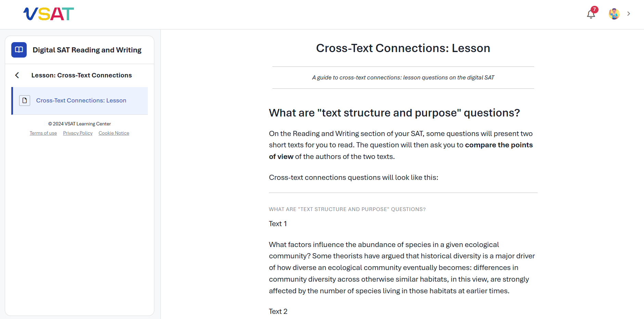Click the italic lesson guide subtitle
The image size is (644, 319).
point(403,77)
